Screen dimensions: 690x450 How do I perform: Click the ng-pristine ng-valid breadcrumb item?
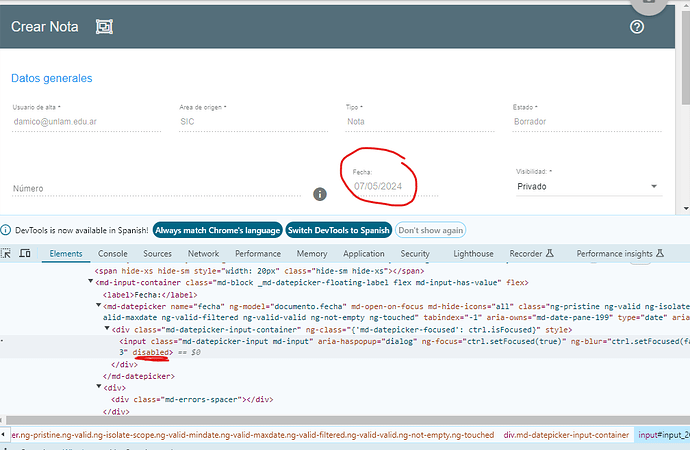(x=253, y=435)
